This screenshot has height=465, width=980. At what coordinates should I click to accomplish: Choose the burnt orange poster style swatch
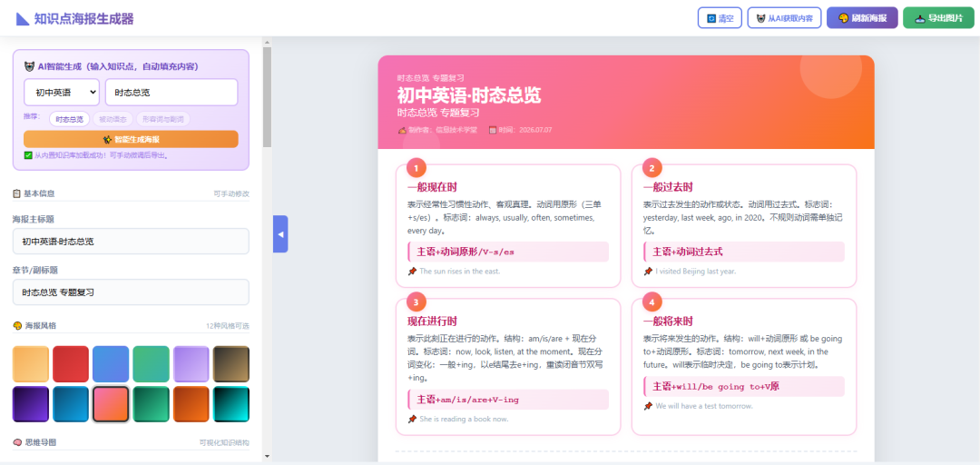[x=191, y=404]
